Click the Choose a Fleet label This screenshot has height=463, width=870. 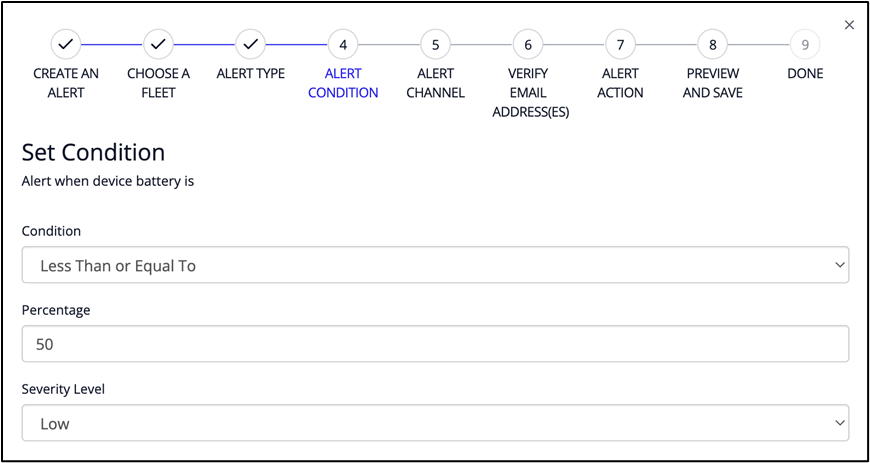tap(158, 83)
